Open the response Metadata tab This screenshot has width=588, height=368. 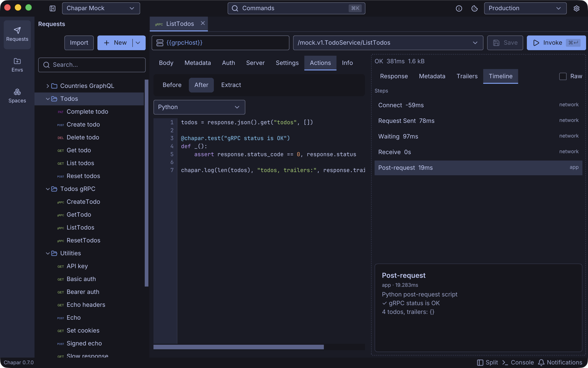432,76
